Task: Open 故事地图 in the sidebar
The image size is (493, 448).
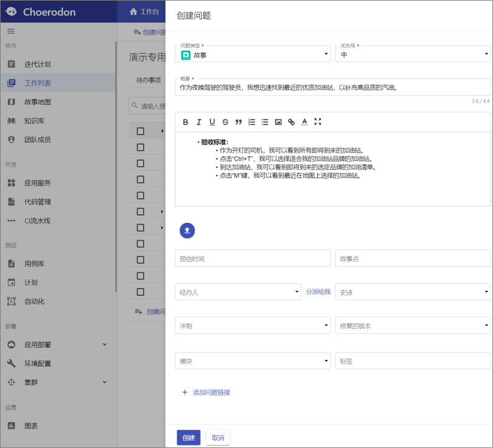Action: (38, 102)
